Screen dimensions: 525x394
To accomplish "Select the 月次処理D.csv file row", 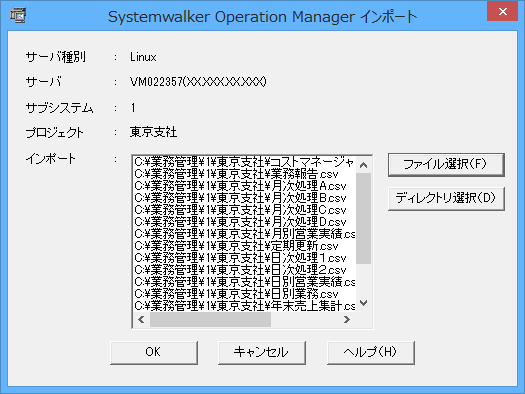I will click(x=244, y=222).
